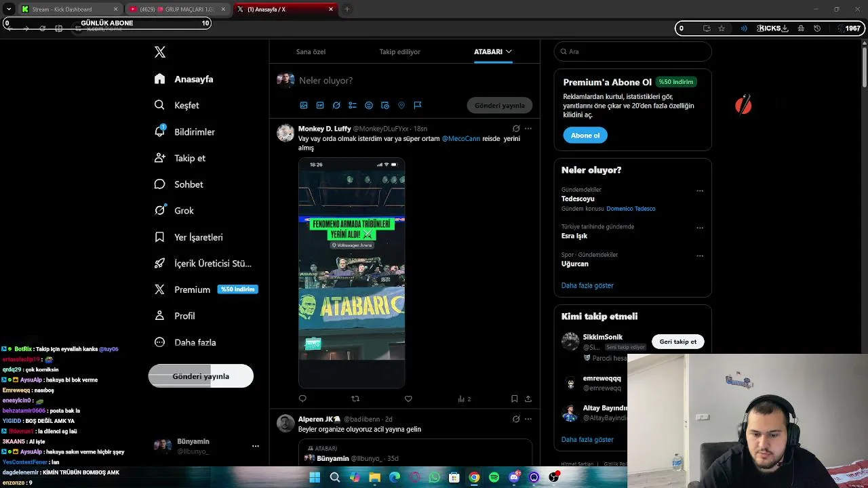The width and height of the screenshot is (868, 488).
Task: Switch to Takip ediliyor tab
Action: click(x=400, y=52)
